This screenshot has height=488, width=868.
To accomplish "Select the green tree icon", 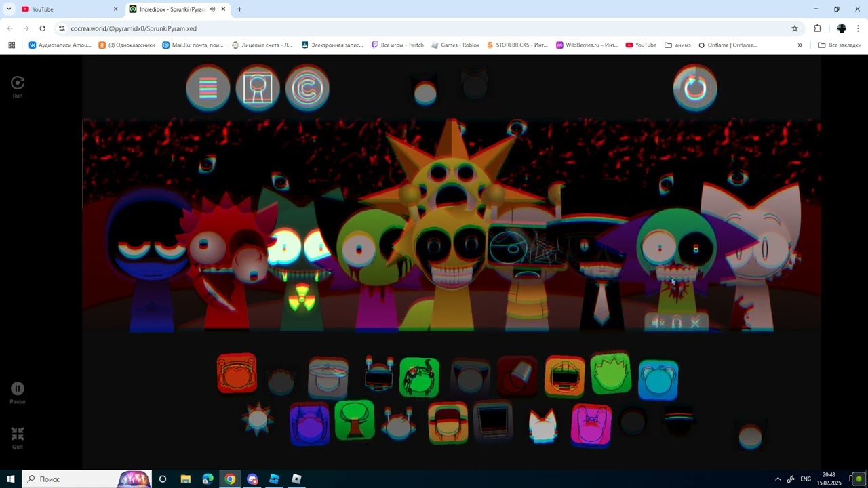I will tap(355, 420).
